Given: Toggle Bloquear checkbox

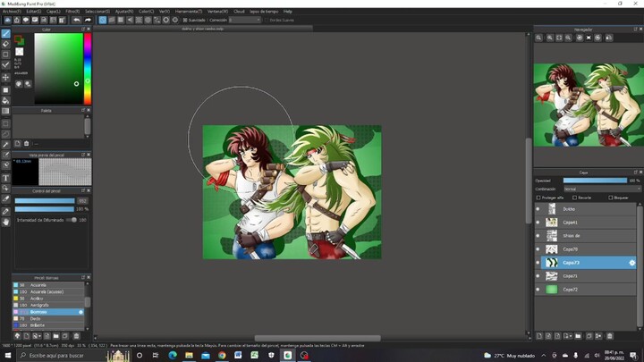Looking at the screenshot, I should [x=610, y=198].
